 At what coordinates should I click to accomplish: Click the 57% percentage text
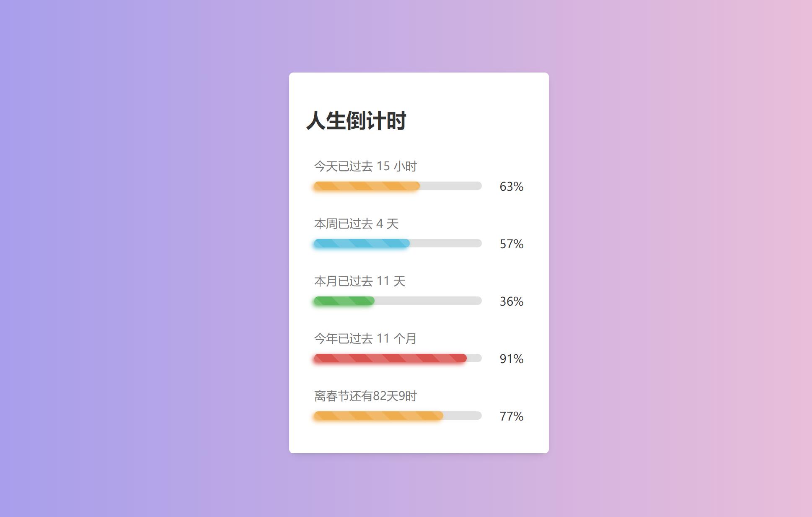(511, 244)
